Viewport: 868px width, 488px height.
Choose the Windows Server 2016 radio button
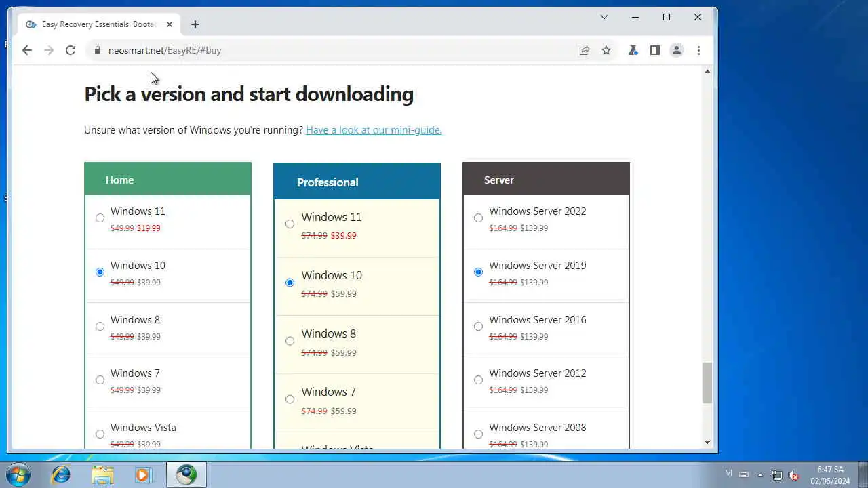pos(479,326)
